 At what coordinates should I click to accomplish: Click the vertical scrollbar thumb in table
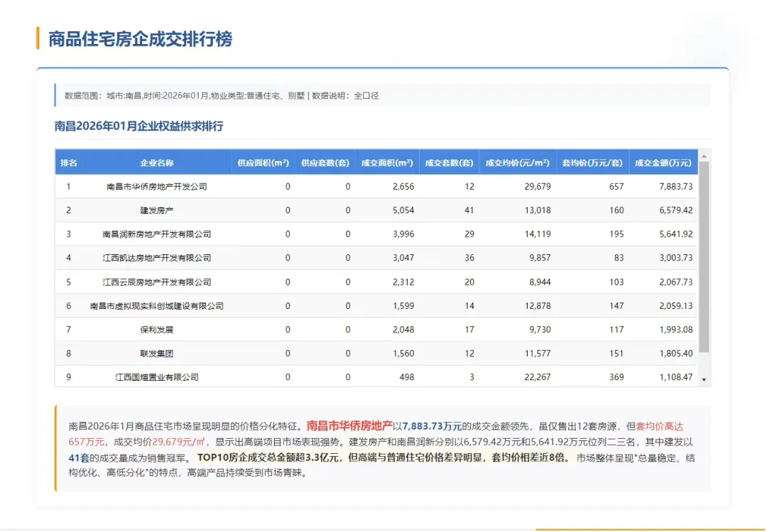704,257
